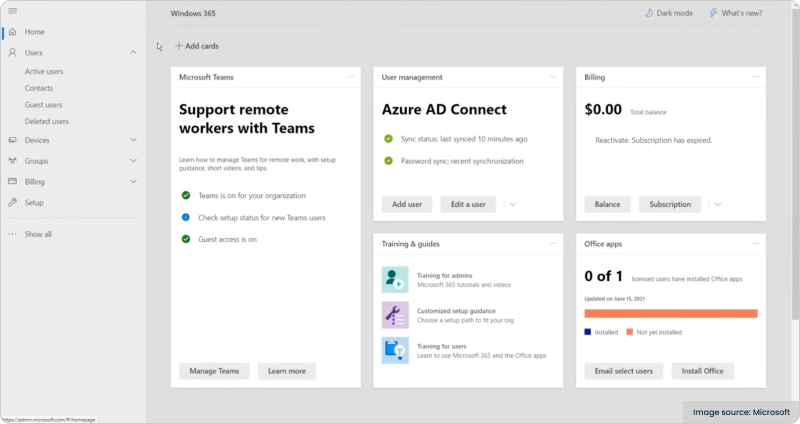Click the Add user button
The height and width of the screenshot is (424, 800).
click(x=407, y=204)
